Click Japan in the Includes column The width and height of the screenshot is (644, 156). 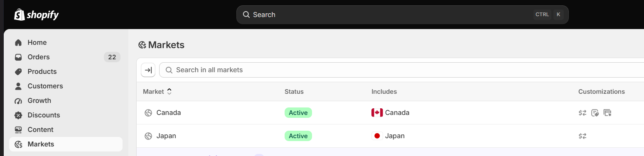(x=395, y=136)
